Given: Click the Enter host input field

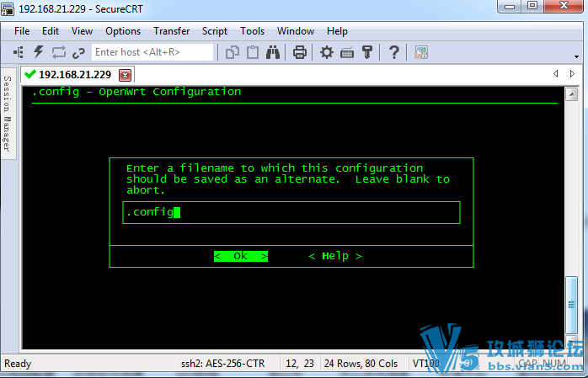Looking at the screenshot, I should [152, 52].
